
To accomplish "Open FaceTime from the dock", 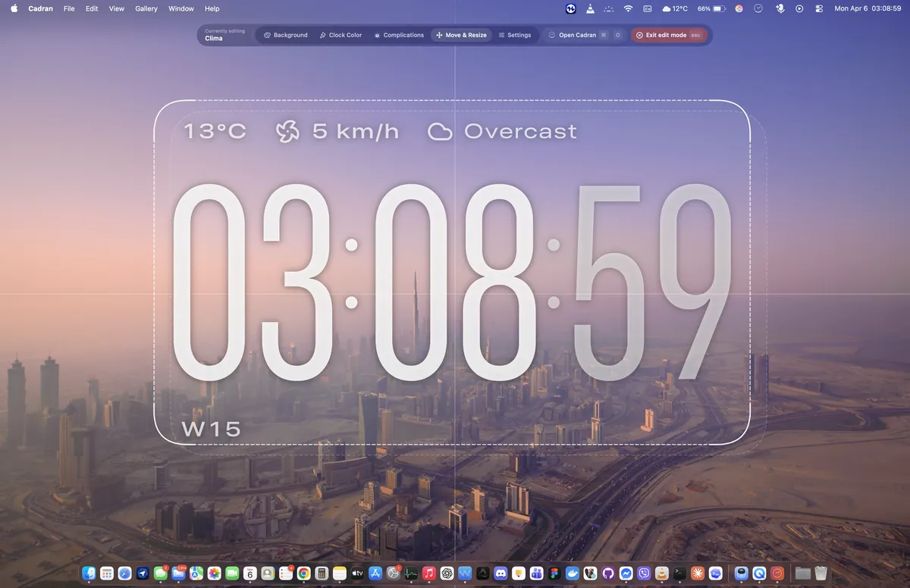I will [232, 574].
